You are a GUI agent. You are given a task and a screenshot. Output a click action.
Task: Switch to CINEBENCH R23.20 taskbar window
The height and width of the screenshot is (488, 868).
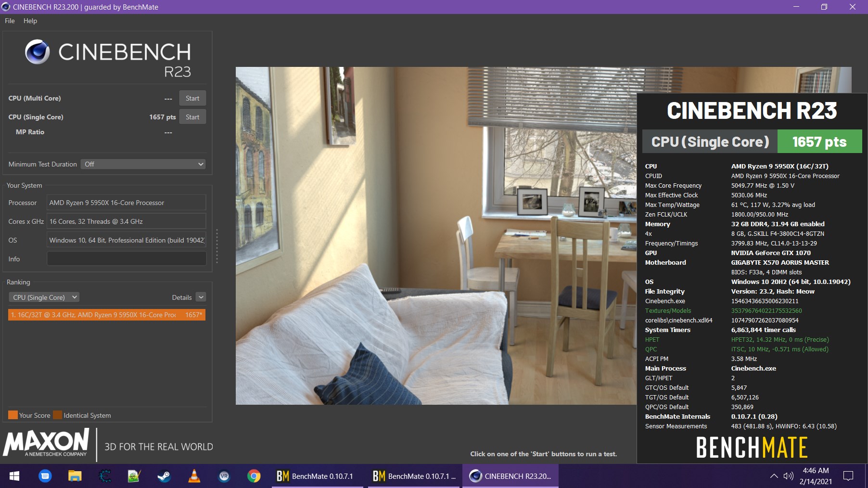[x=511, y=476]
